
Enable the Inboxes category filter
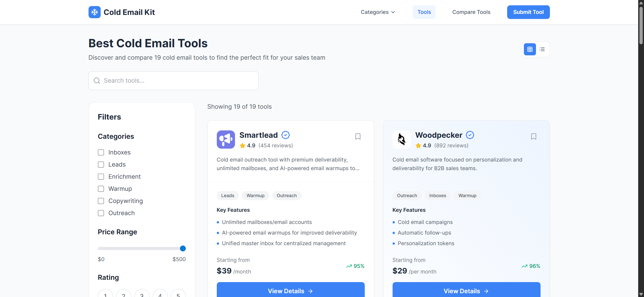(101, 152)
